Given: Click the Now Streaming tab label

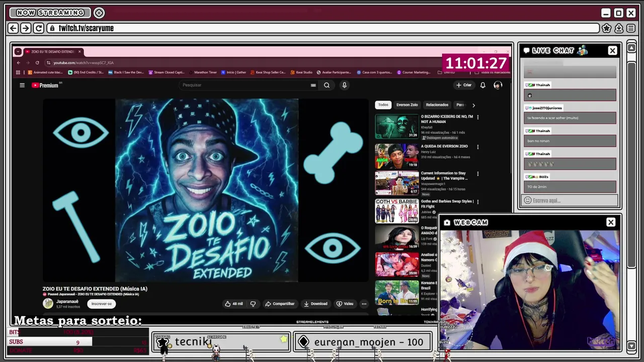Looking at the screenshot, I should [50, 13].
